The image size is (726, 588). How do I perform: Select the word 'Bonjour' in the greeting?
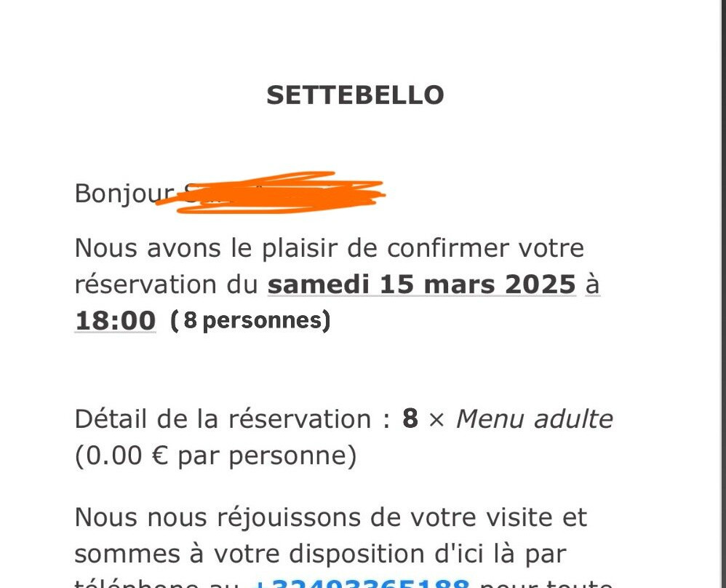[124, 194]
